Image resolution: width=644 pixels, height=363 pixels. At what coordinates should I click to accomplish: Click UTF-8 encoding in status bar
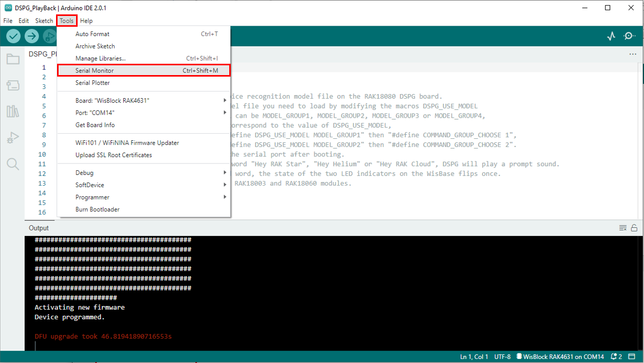click(503, 357)
